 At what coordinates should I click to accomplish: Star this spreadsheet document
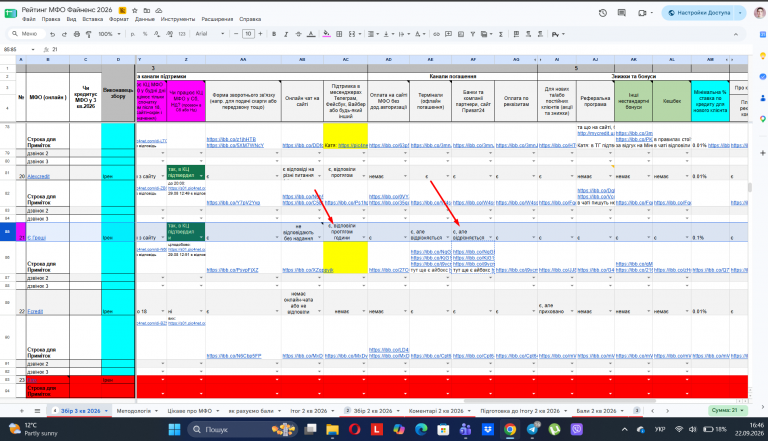(x=135, y=10)
